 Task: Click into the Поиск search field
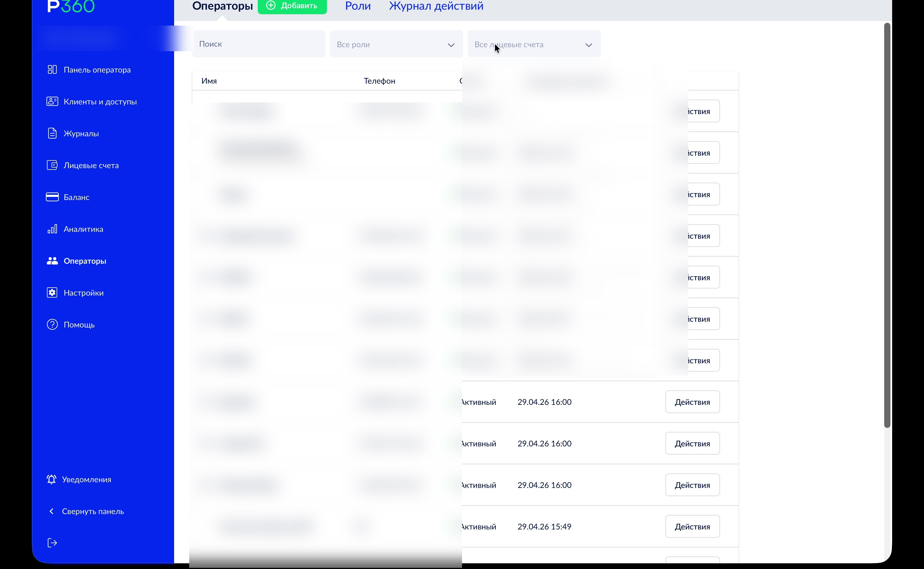[x=259, y=44]
